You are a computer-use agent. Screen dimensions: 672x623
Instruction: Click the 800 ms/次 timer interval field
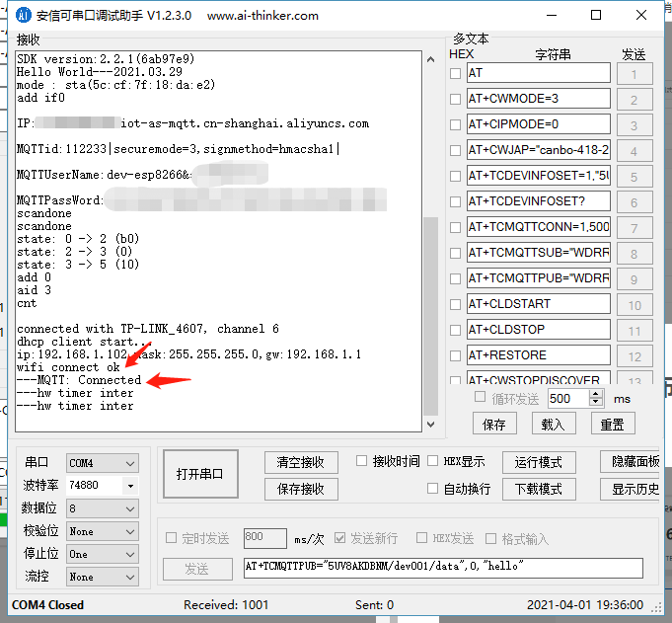coord(264,538)
